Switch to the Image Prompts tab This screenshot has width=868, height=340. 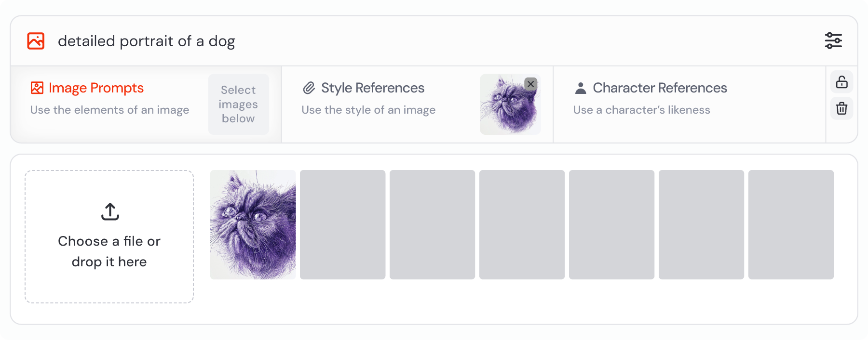(146, 105)
